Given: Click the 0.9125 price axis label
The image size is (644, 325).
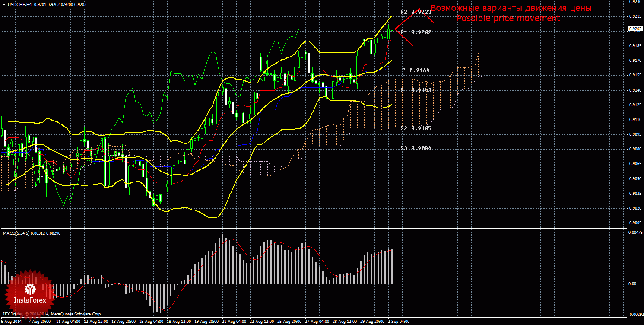Looking at the screenshot, I should point(635,105).
